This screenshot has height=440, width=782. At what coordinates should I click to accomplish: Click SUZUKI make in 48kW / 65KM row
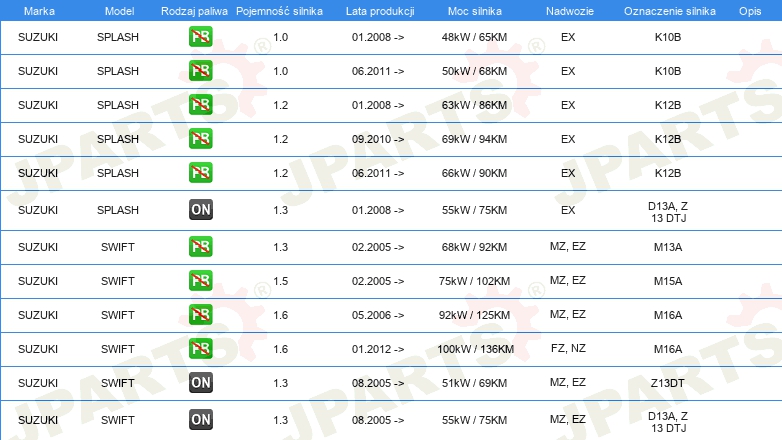(x=38, y=37)
